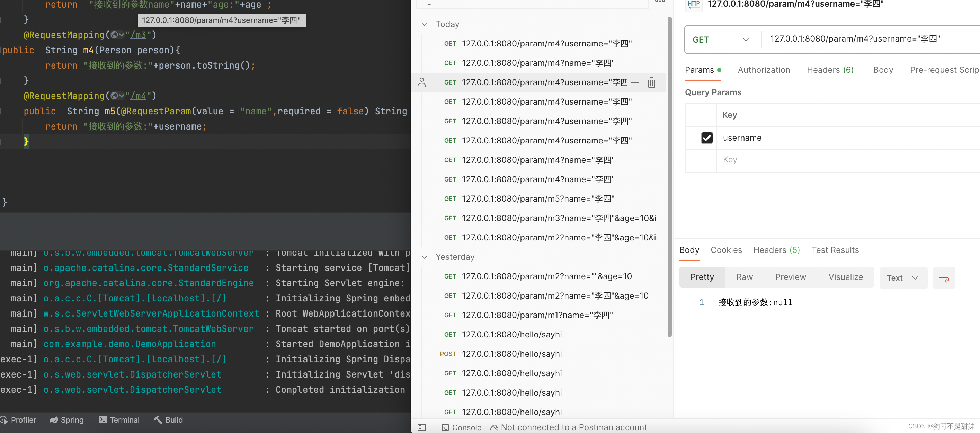980x433 pixels.
Task: Select the Preview response view
Action: coord(790,277)
